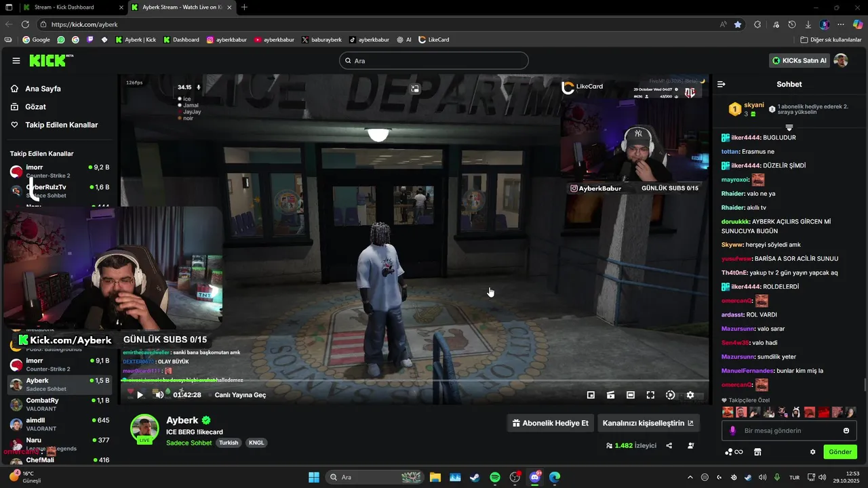The width and height of the screenshot is (868, 488).
Task: Click Abonelik Hediye Et button
Action: 551,423
